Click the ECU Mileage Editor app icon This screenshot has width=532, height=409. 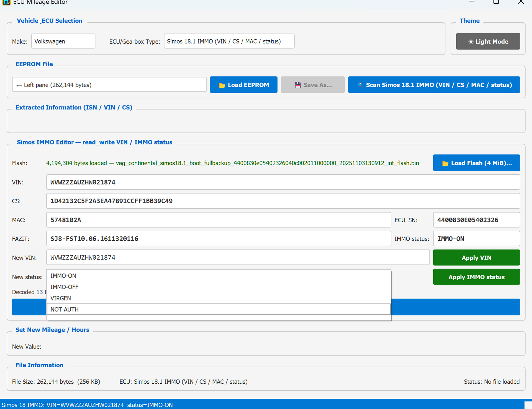pyautogui.click(x=6, y=2)
